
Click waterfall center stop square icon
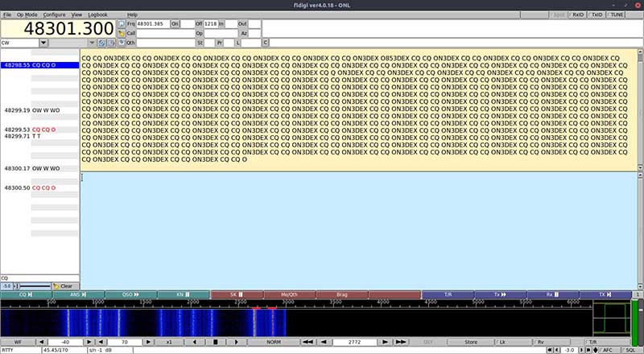[x=215, y=342]
